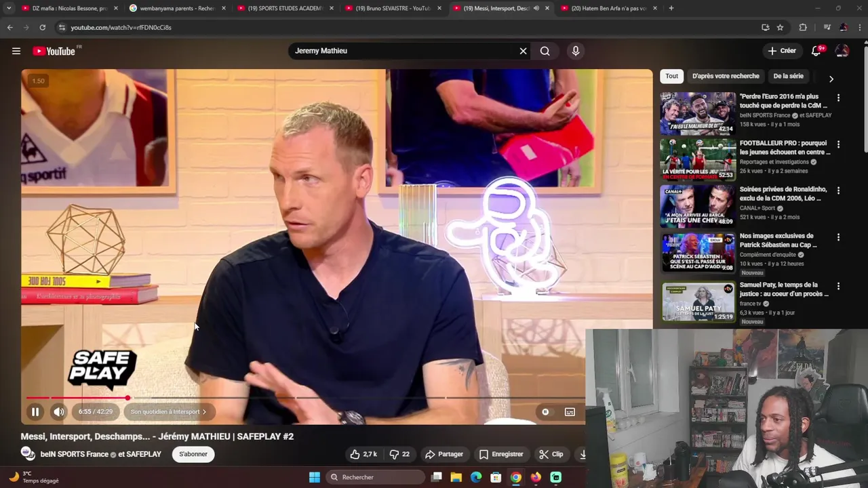
Task: Mute the Messi, Intersport tab audio icon
Action: 536,8
